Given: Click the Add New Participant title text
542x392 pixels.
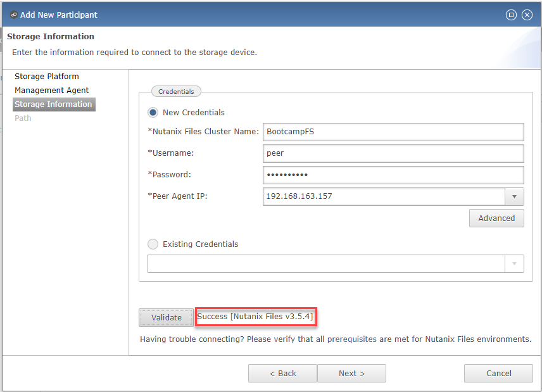Looking at the screenshot, I should 59,15.
